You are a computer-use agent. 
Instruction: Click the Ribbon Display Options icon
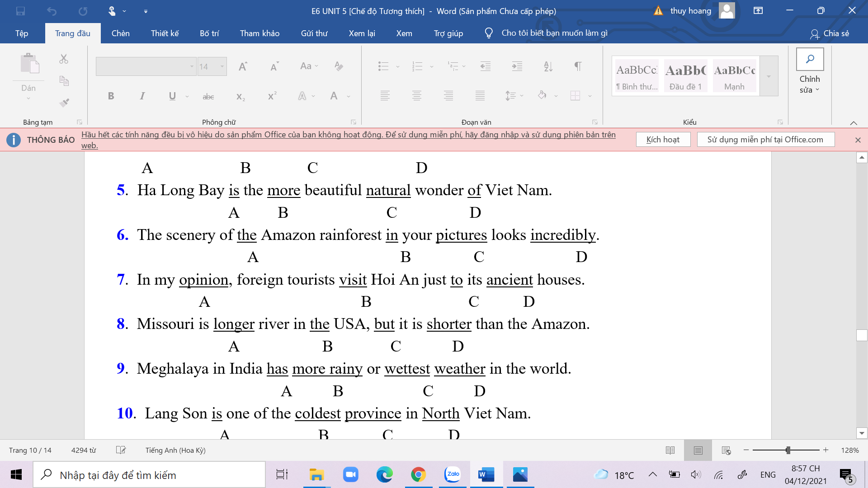[x=758, y=11]
